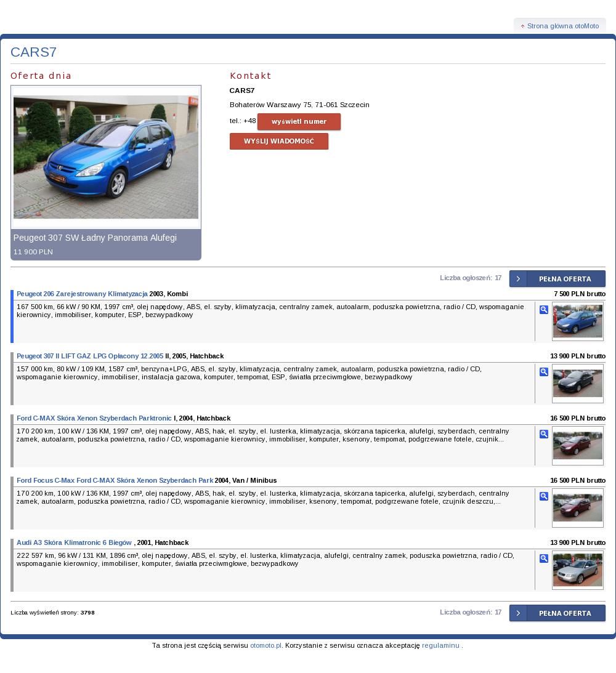The image size is (616, 673).
Task: Click the upper Liczba ogłoszeń: 17 text
Action: [x=471, y=278]
